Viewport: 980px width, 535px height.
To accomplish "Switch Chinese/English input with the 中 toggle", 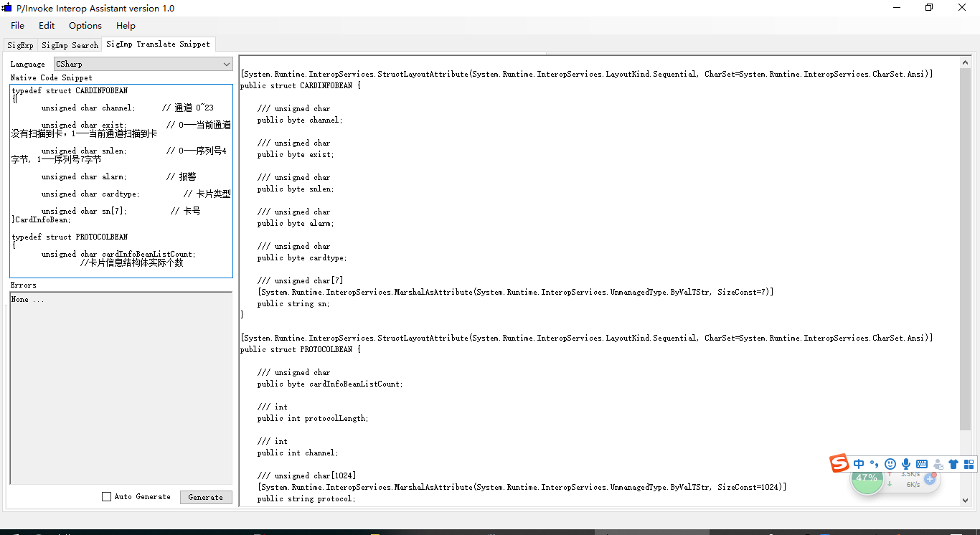I will [x=859, y=463].
